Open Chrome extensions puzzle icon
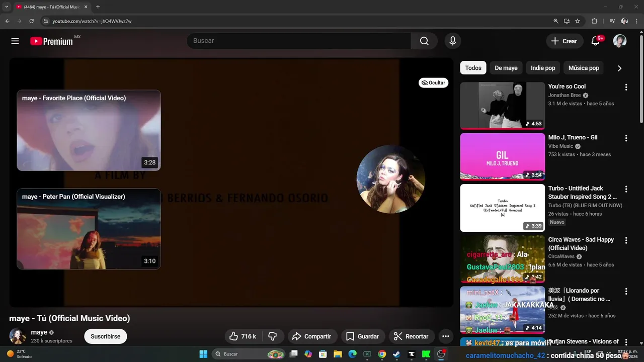This screenshot has height=362, width=644. pyautogui.click(x=594, y=21)
